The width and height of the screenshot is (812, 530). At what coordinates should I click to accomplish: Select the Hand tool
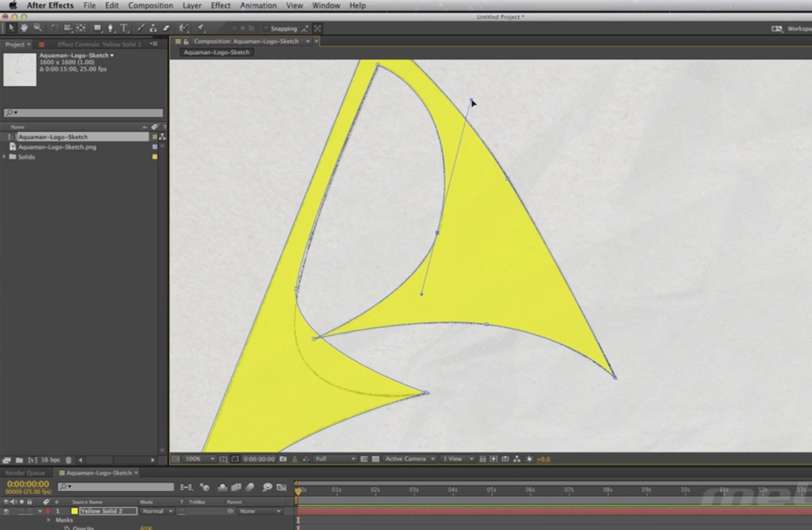pos(24,28)
